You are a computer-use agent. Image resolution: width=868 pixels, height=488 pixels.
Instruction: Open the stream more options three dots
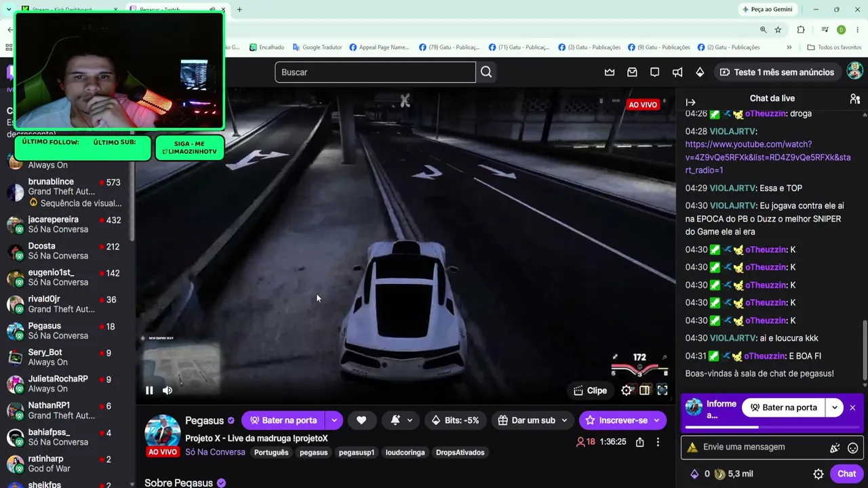658,442
